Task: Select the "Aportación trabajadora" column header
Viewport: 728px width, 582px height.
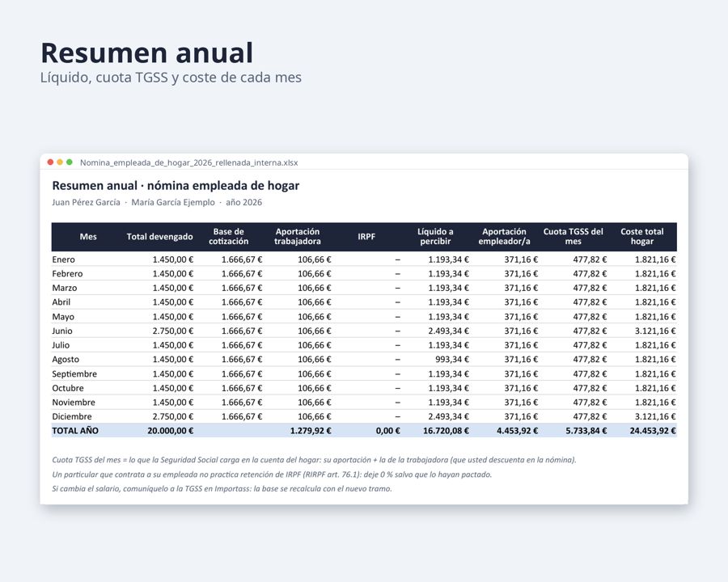Action: click(x=298, y=237)
